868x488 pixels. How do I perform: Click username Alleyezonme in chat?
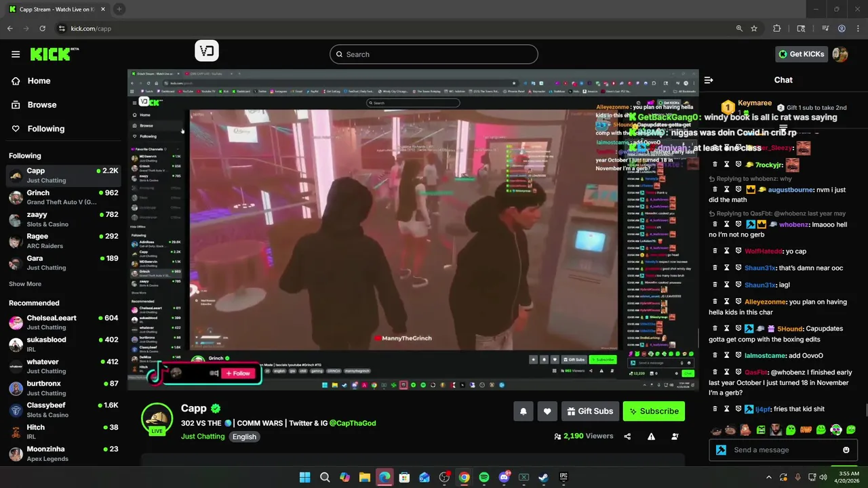tap(765, 302)
